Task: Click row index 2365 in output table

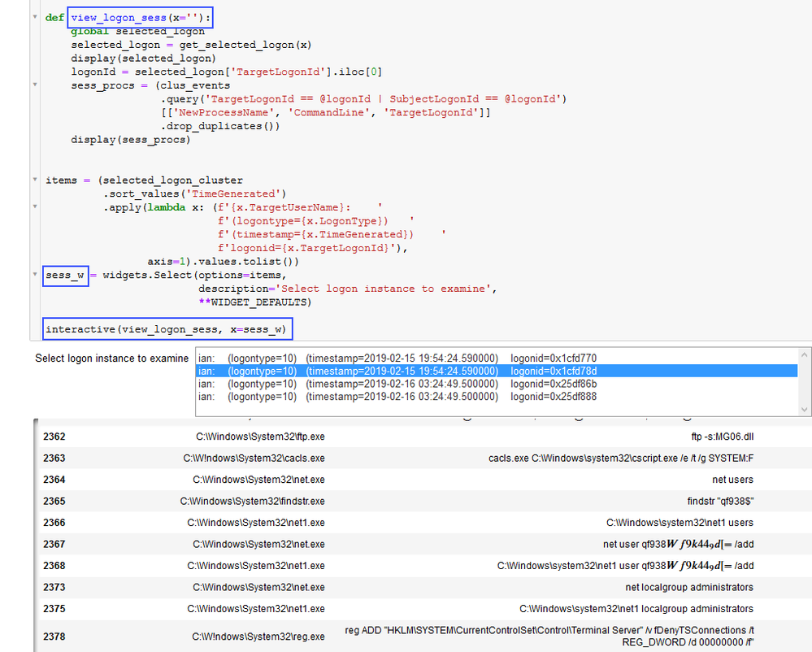Action: click(x=54, y=502)
